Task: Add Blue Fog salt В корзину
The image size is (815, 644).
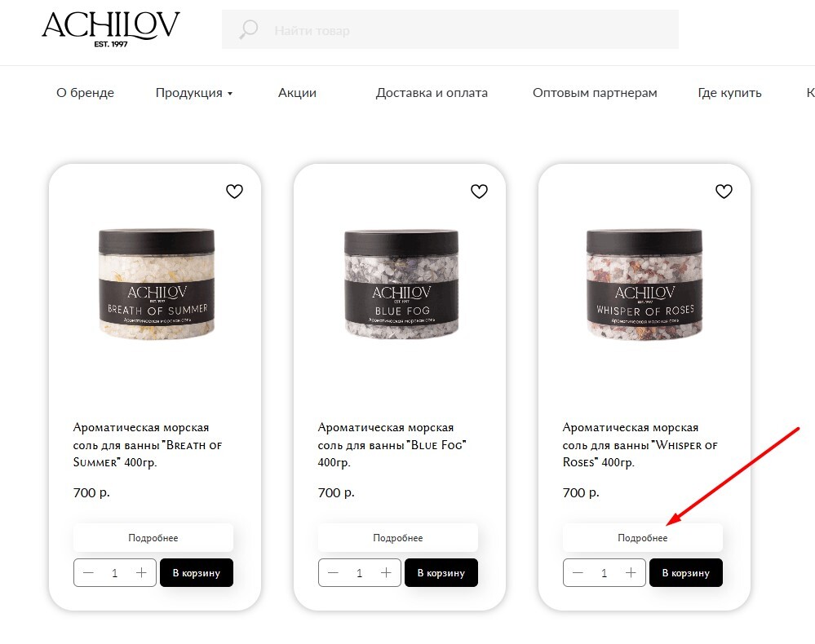Action: 441,573
